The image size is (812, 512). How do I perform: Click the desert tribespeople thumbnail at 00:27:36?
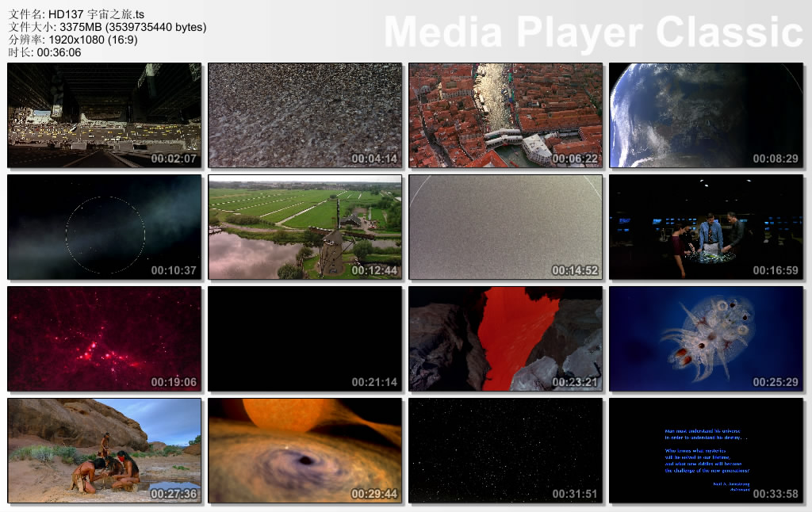104,451
